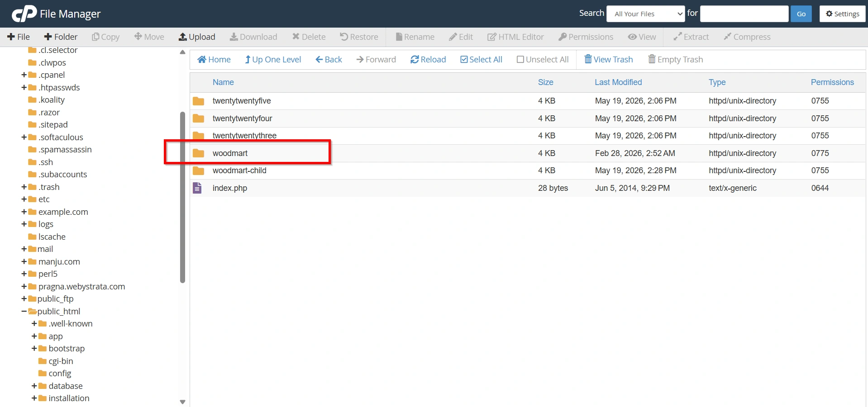Expand the example.com tree folder
Image resolution: width=868 pixels, height=407 pixels.
24,212
